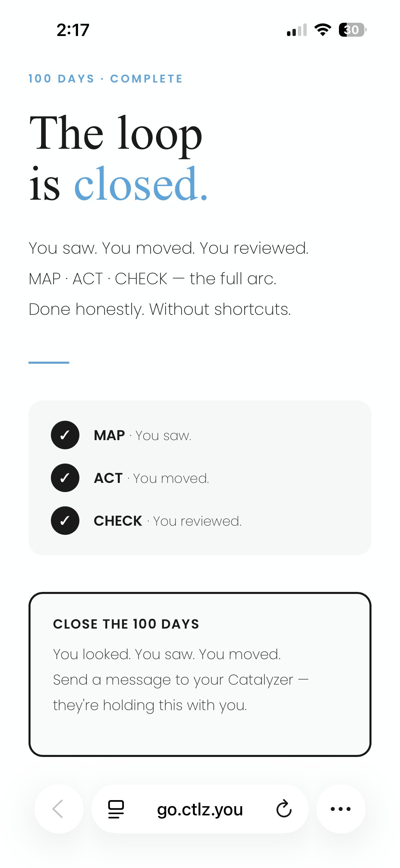The image size is (400, 868).
Task: Select the CHECK · You reviewed row
Action: [168, 521]
